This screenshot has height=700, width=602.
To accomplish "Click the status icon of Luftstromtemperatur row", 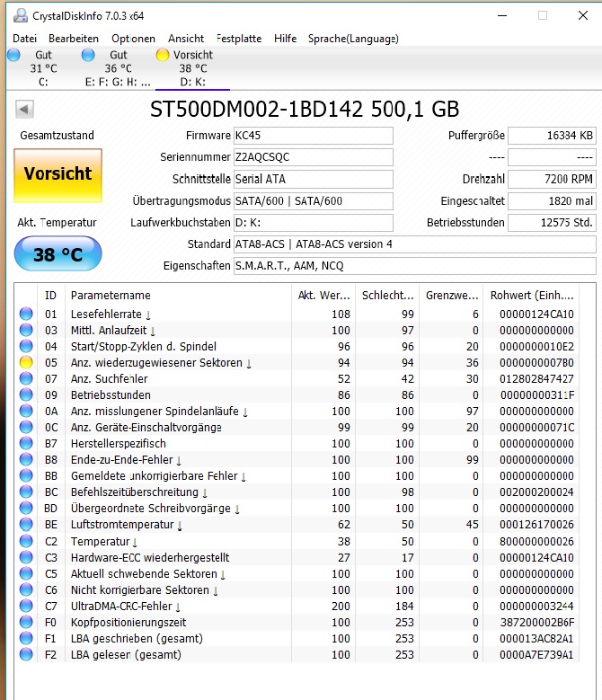I will 26,524.
